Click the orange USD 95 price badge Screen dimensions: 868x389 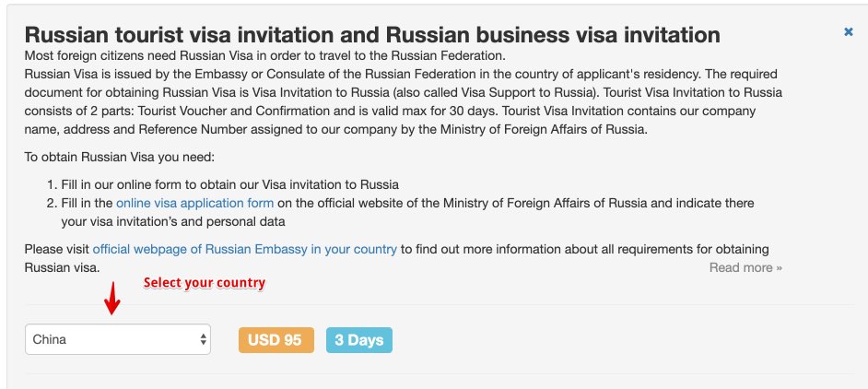pos(276,339)
